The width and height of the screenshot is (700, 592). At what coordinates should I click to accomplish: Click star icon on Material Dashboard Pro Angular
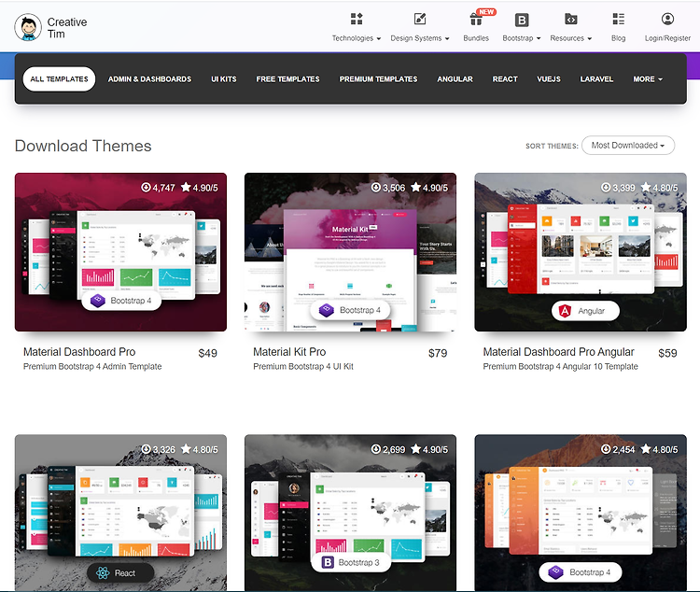pyautogui.click(x=646, y=187)
